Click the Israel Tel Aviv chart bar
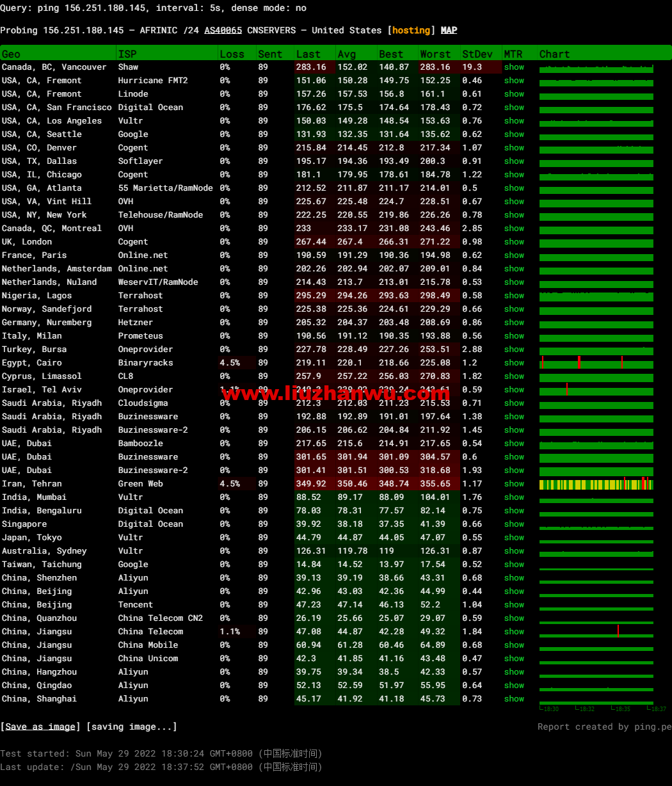672x786 pixels. coord(596,390)
